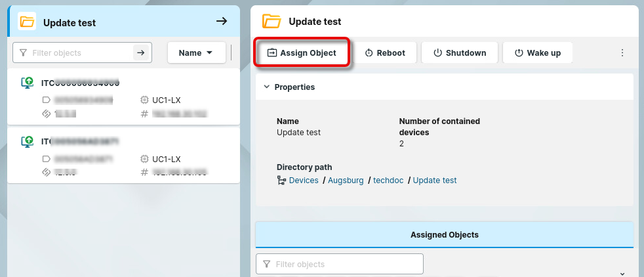Screen dimensions: 644x277
Task: Collapse the Properties section
Action: [x=267, y=87]
